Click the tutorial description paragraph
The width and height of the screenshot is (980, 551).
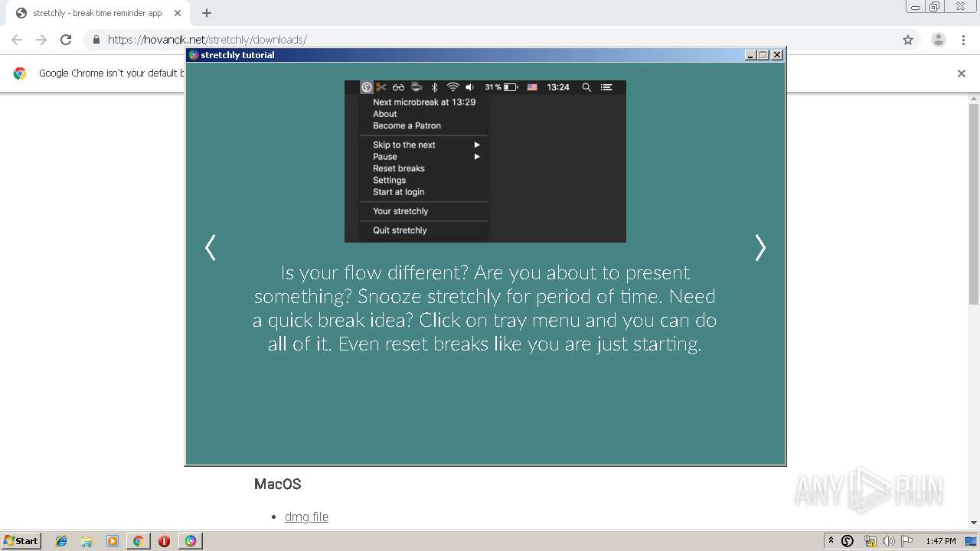click(485, 308)
